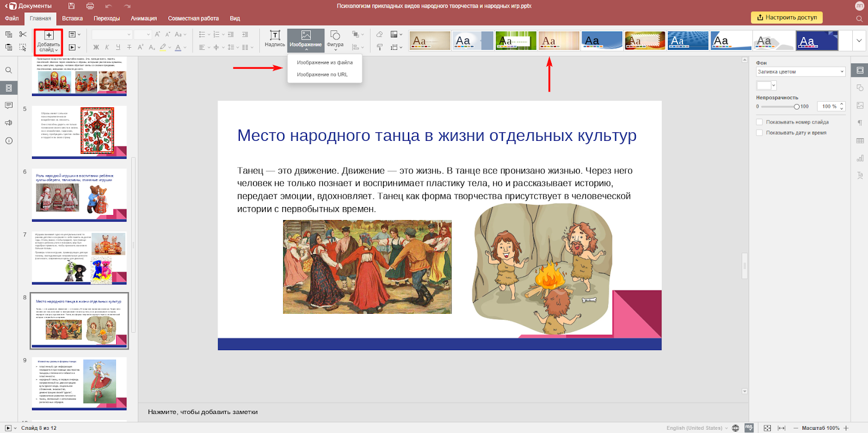Click the zoom in plus button
868x433 pixels.
[x=846, y=428]
